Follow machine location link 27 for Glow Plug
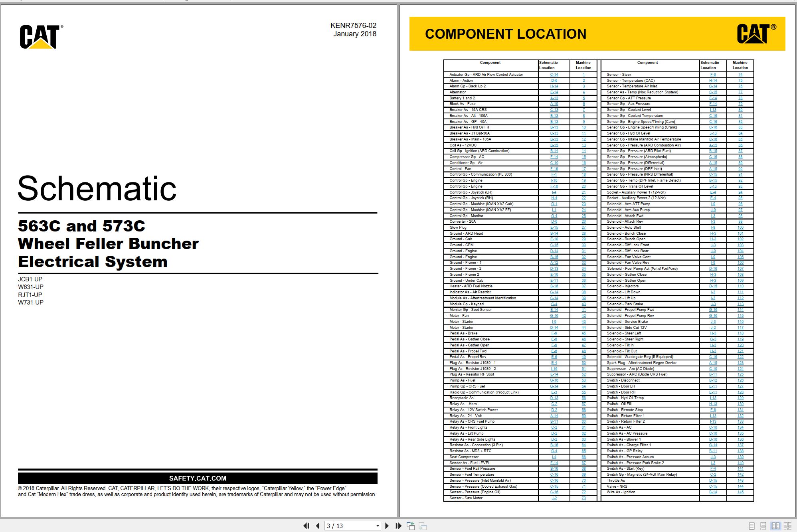Viewport: 797px width, 532px height. pos(583,227)
